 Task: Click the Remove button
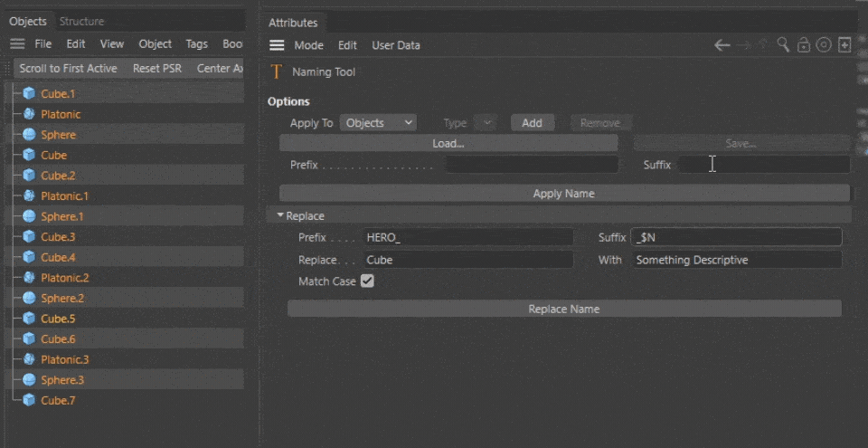click(600, 123)
